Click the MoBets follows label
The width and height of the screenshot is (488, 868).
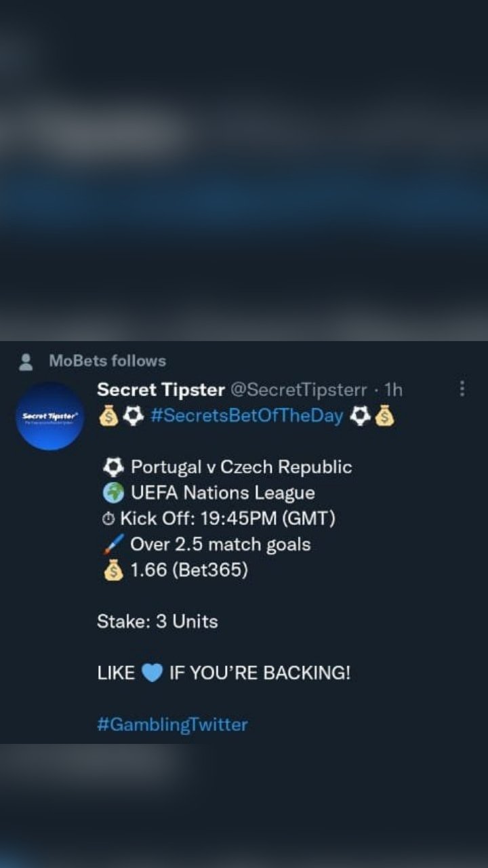point(107,361)
